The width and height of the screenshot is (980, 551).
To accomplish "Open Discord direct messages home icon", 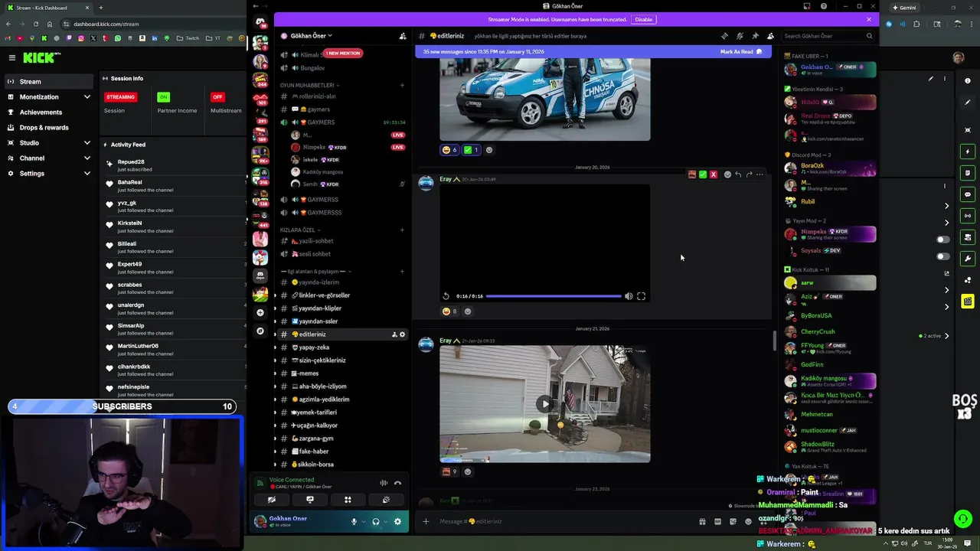I will 260,22.
